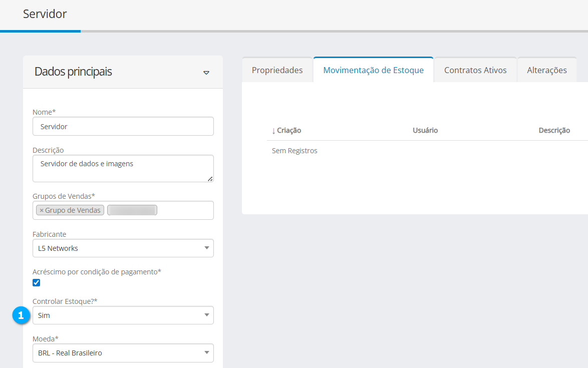588x368 pixels.
Task: Open the Controlar Estoque dropdown
Action: pos(123,315)
